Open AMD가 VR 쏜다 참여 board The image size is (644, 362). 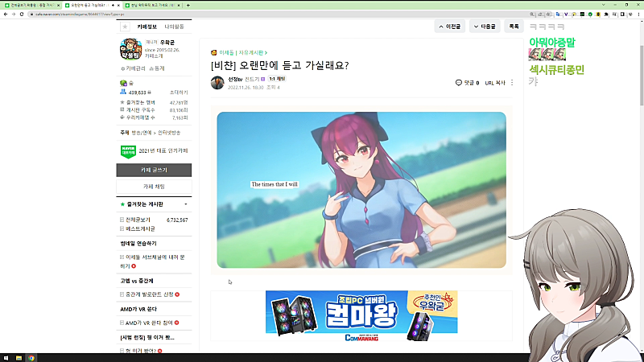tap(149, 323)
